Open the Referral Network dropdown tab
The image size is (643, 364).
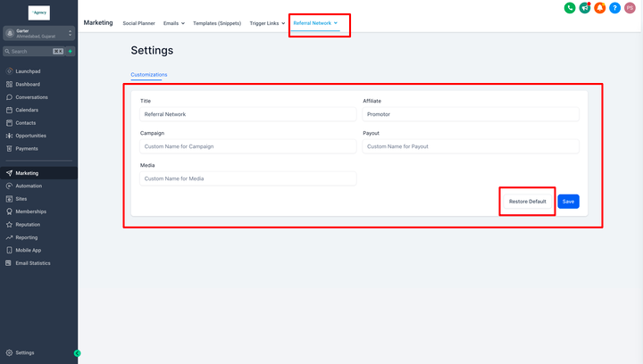tap(315, 23)
